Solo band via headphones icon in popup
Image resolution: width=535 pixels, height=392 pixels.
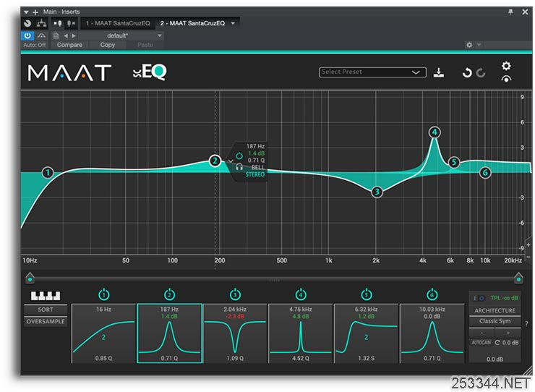[239, 167]
